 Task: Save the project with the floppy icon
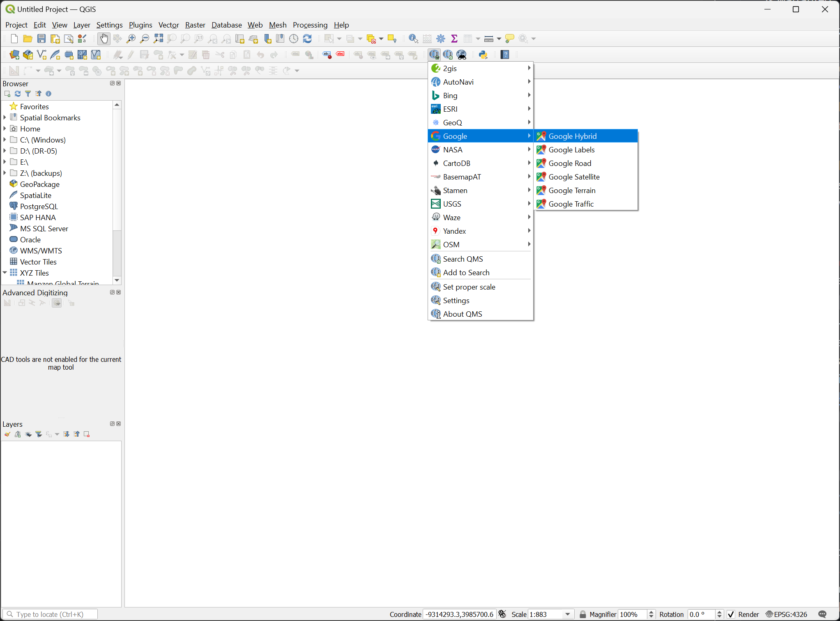point(41,39)
